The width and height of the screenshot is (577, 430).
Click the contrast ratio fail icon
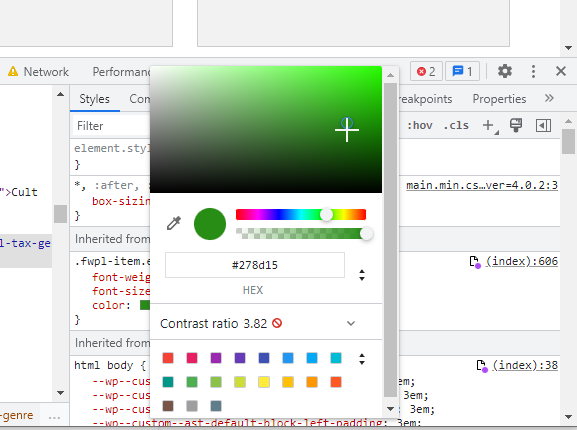[277, 323]
